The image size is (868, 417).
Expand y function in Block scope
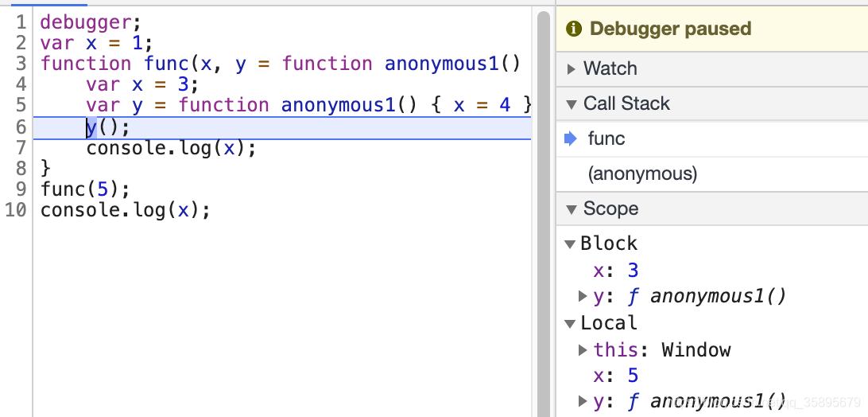tap(583, 297)
